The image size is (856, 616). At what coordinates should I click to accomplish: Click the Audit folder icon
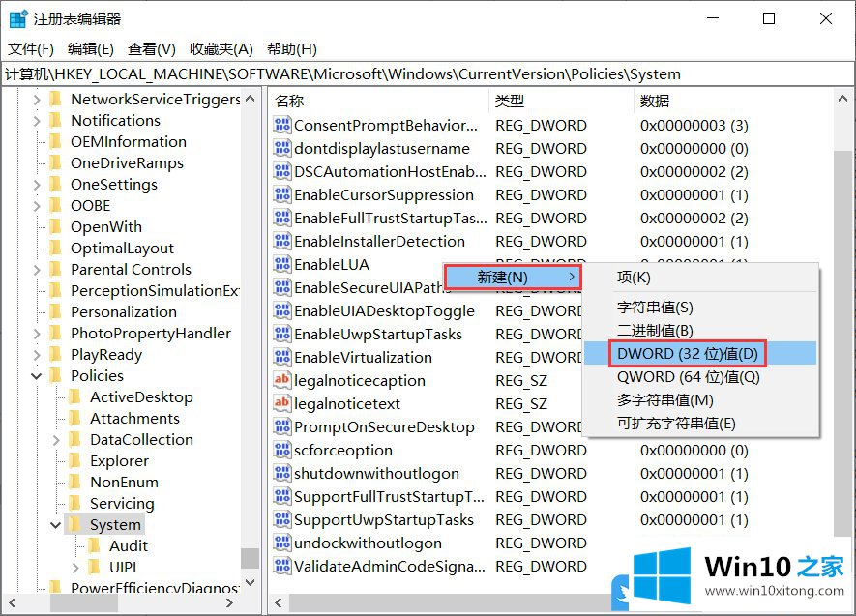pos(94,545)
